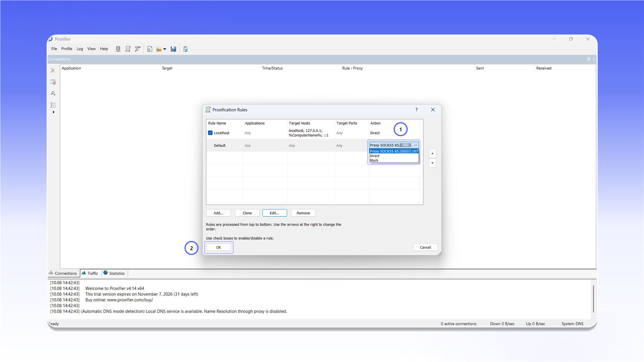Click the Save Profile floppy icon
This screenshot has height=362, width=644.
pyautogui.click(x=173, y=49)
